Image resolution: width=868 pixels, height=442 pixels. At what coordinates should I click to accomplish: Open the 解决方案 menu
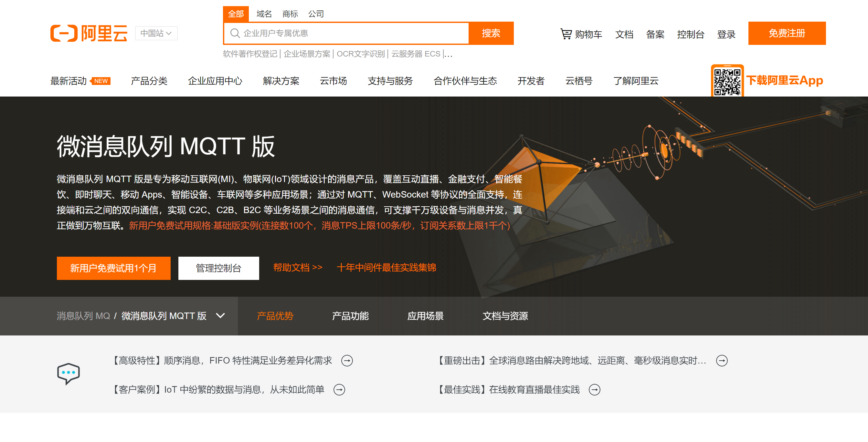pyautogui.click(x=281, y=81)
